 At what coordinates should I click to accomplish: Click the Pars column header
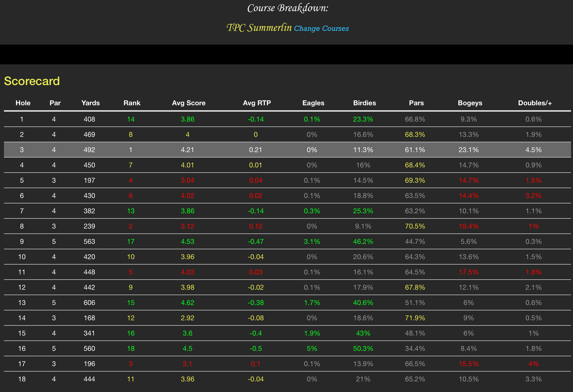[x=416, y=103]
